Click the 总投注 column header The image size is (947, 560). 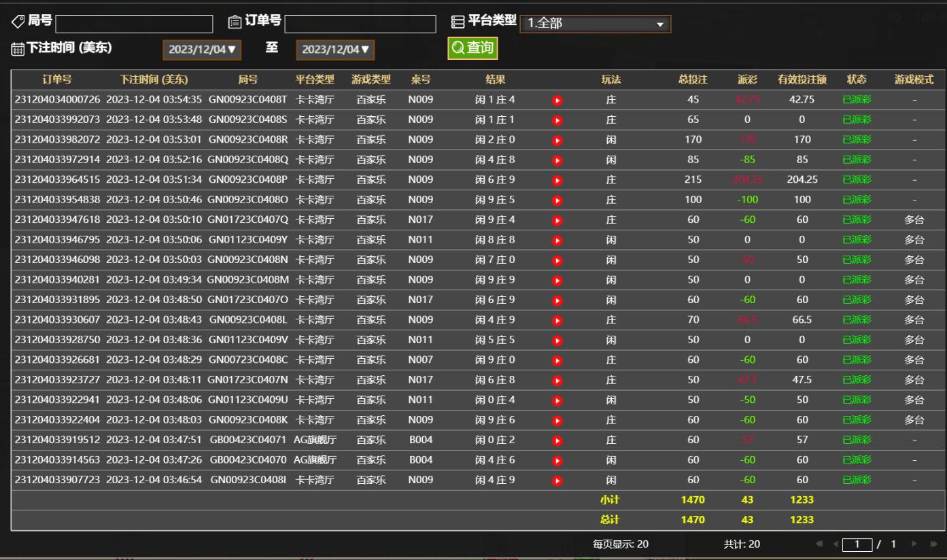click(693, 80)
